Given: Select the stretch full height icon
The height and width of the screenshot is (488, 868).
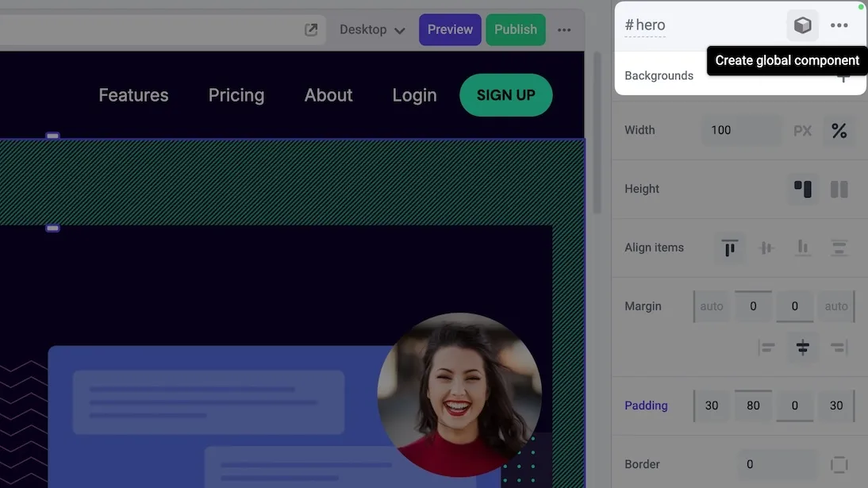Looking at the screenshot, I should tap(839, 189).
